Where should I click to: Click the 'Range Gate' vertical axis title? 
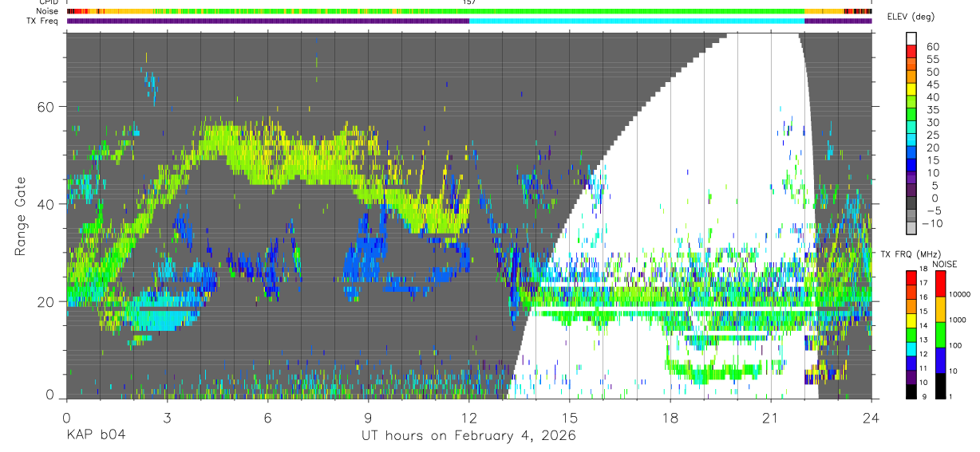point(21,214)
